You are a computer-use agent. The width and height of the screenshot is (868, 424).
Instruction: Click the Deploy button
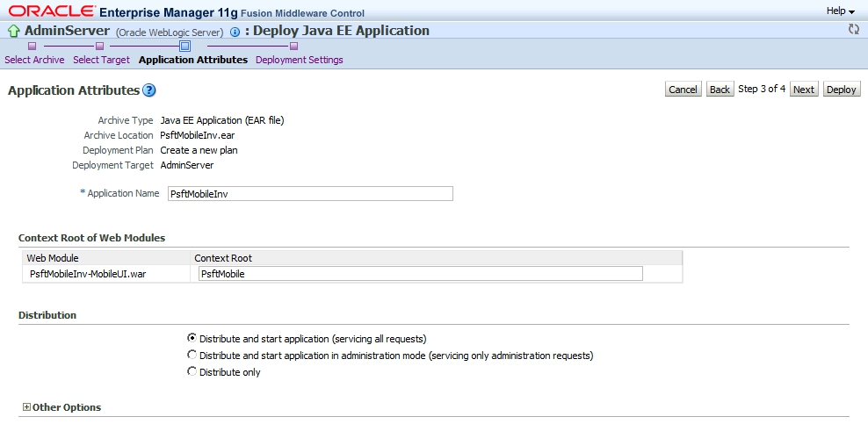[842, 89]
